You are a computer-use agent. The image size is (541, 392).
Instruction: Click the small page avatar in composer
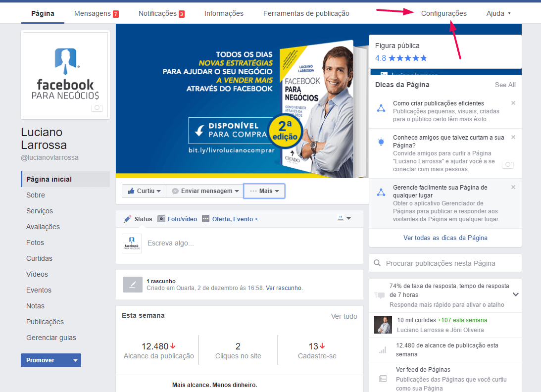(x=132, y=244)
